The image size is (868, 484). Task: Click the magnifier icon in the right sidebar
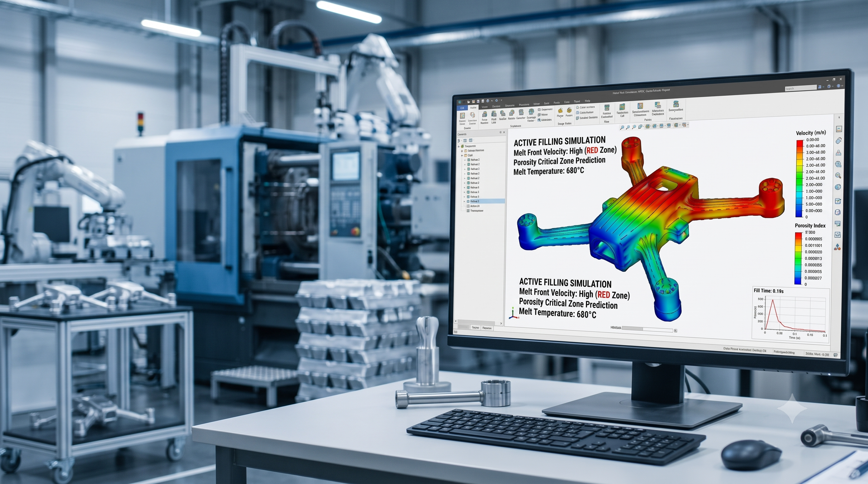coord(838,176)
